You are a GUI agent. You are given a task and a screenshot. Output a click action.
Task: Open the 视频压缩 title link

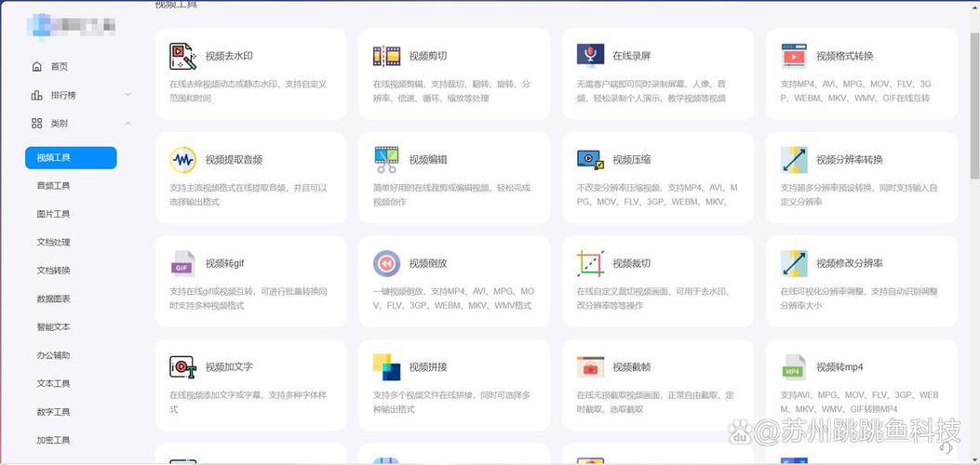(x=632, y=160)
